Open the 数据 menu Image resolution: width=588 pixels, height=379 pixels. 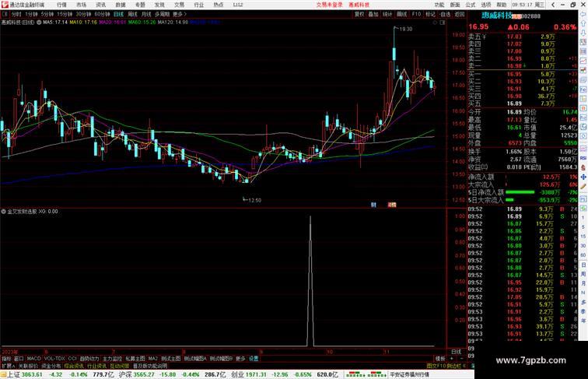point(121,5)
